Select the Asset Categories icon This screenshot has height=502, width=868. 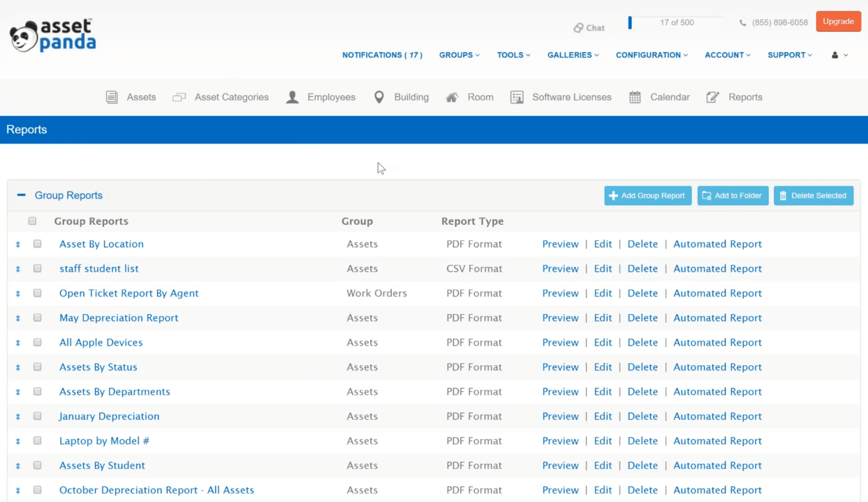click(179, 97)
